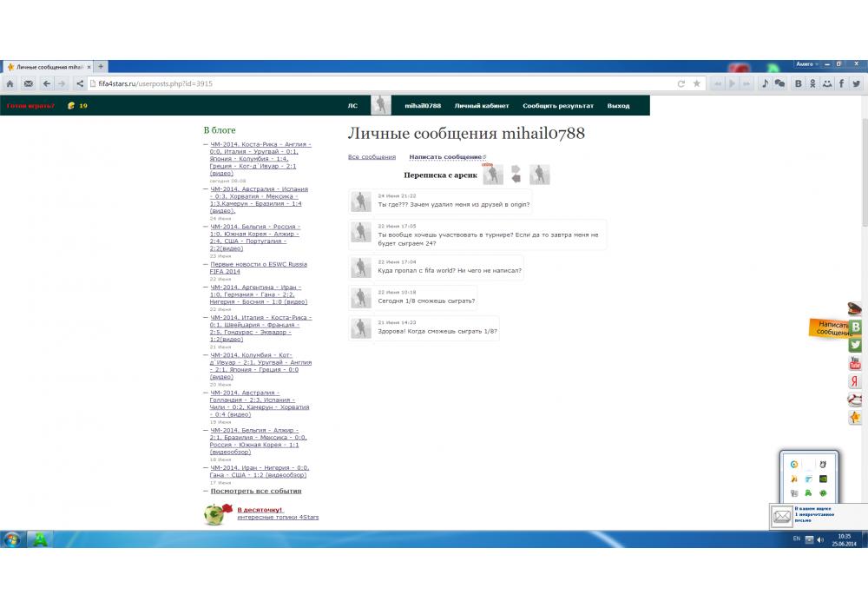Open the Все сообщения link

coord(372,157)
